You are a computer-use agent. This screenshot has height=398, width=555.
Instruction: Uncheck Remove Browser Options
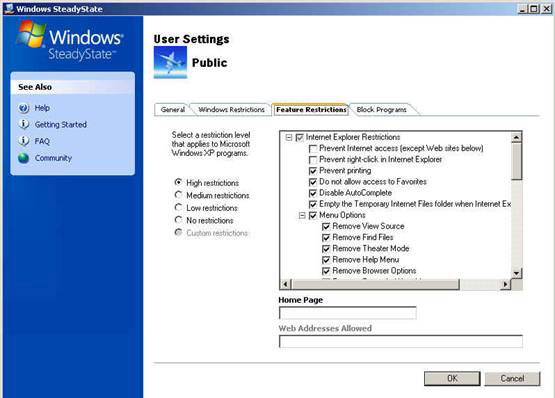tap(326, 271)
